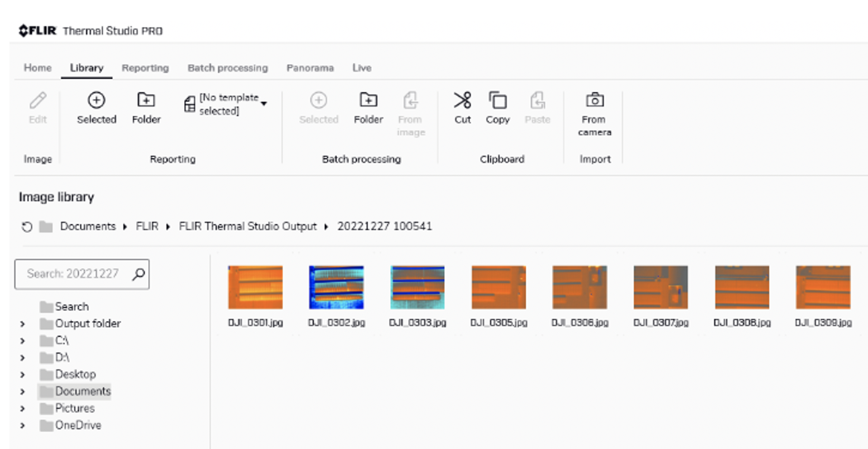Expand the C:\ drive tree node
The image size is (868, 449).
coord(22,341)
